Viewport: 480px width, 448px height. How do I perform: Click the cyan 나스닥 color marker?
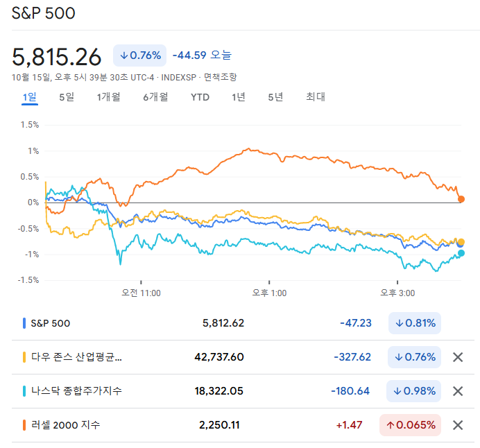point(24,391)
